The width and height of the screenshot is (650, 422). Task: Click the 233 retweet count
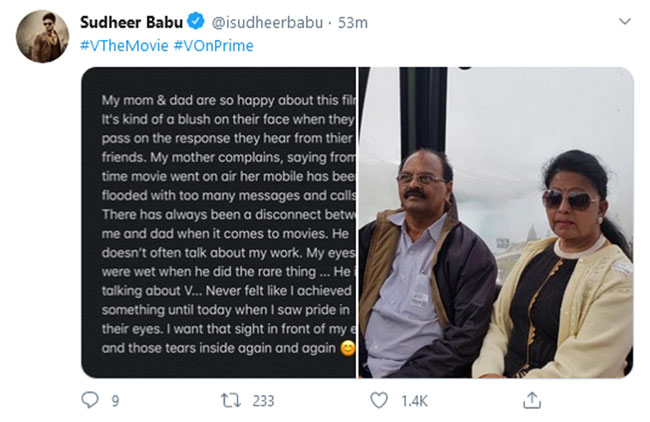tap(264, 401)
